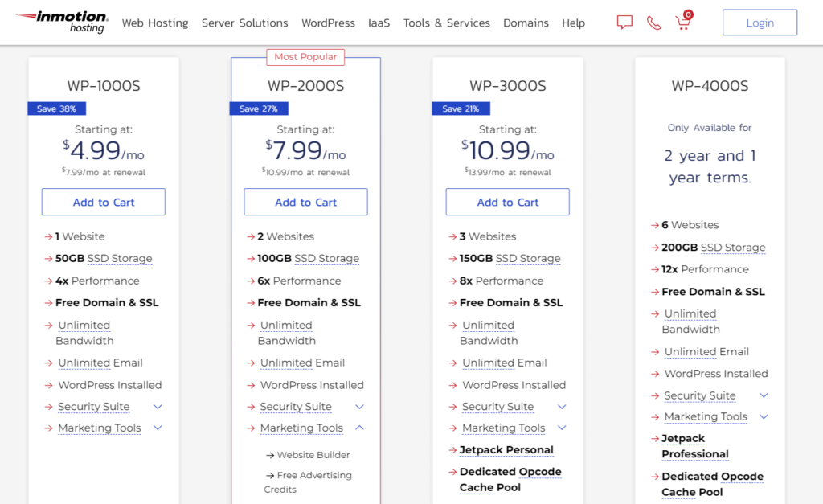This screenshot has width=823, height=504.
Task: Click Unlimited Email in WP-1000S
Action: coord(100,363)
